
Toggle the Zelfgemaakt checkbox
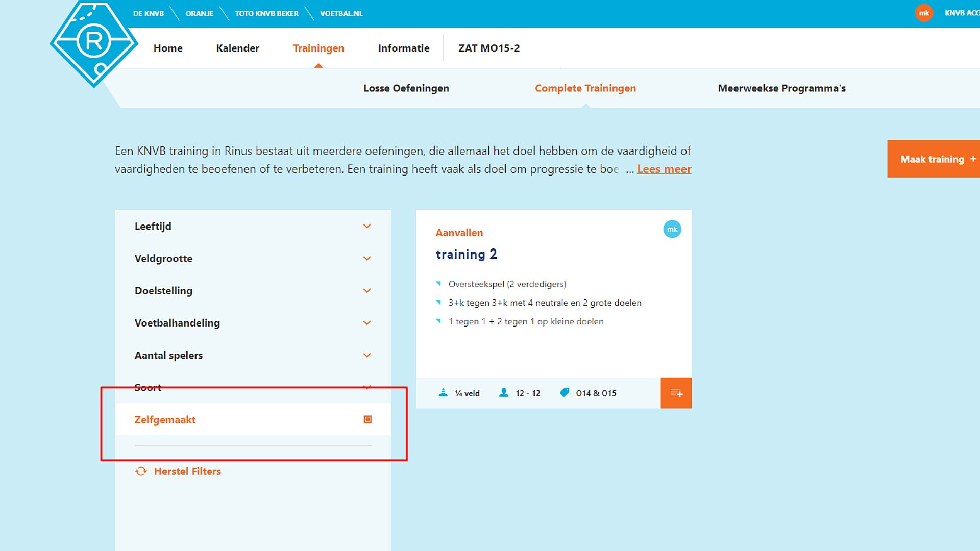point(367,419)
